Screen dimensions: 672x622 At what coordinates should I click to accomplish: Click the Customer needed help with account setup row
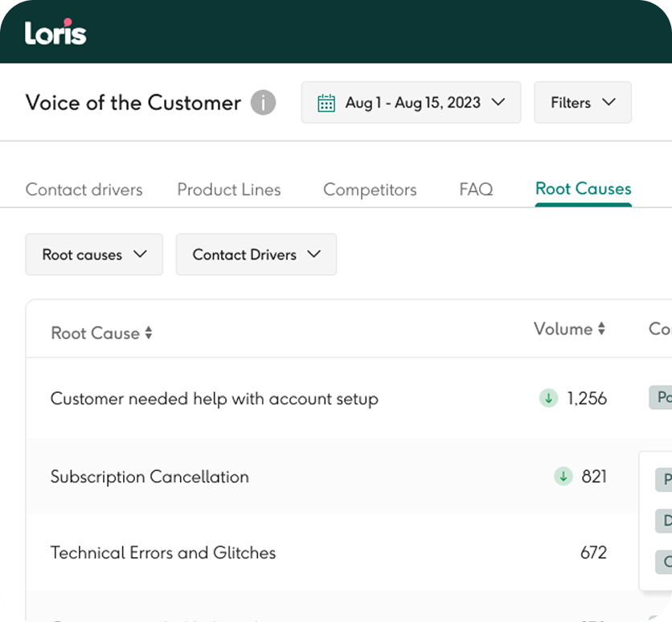click(214, 399)
